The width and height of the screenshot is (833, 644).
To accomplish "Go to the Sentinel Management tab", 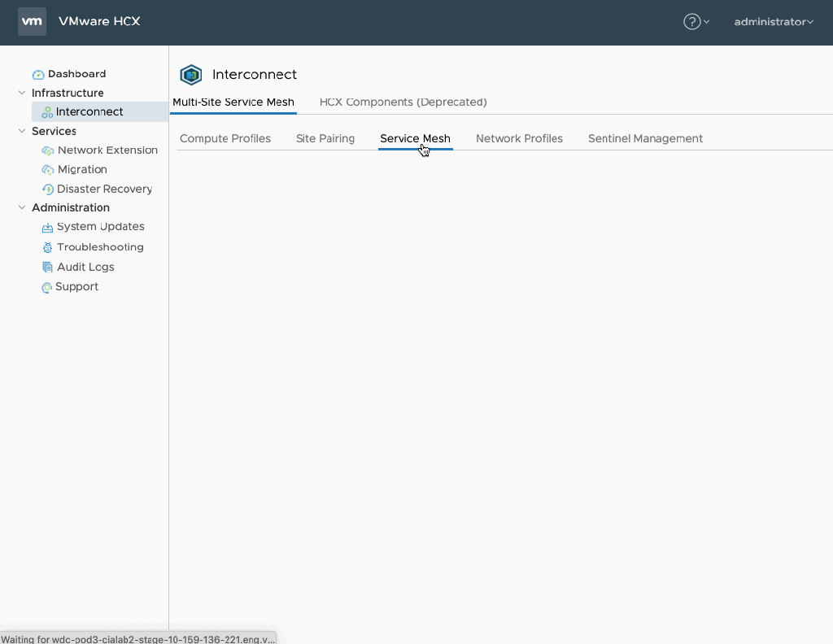I will pos(645,138).
